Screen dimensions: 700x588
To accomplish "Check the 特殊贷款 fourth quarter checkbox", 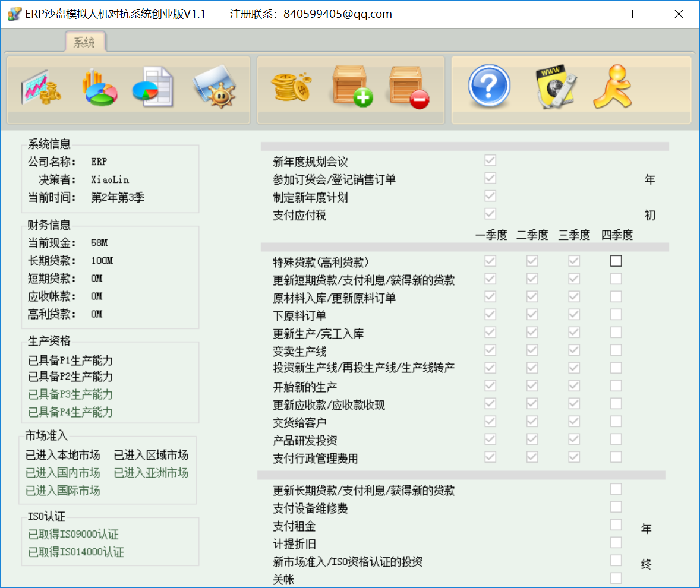I will 616,260.
